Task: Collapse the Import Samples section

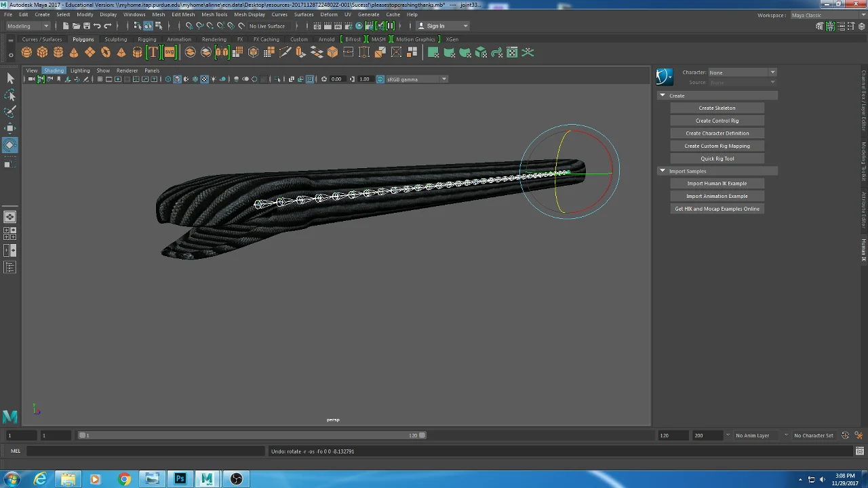Action: 663,171
